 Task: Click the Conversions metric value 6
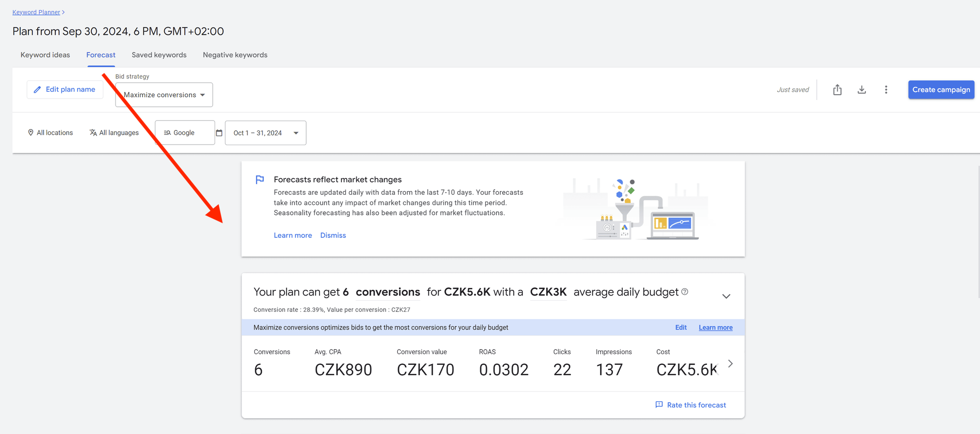pyautogui.click(x=258, y=370)
